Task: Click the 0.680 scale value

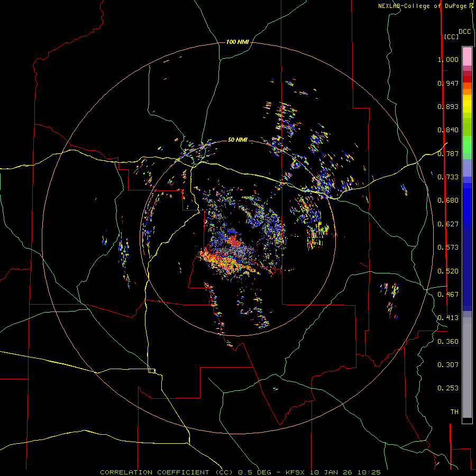Action: 448,200
